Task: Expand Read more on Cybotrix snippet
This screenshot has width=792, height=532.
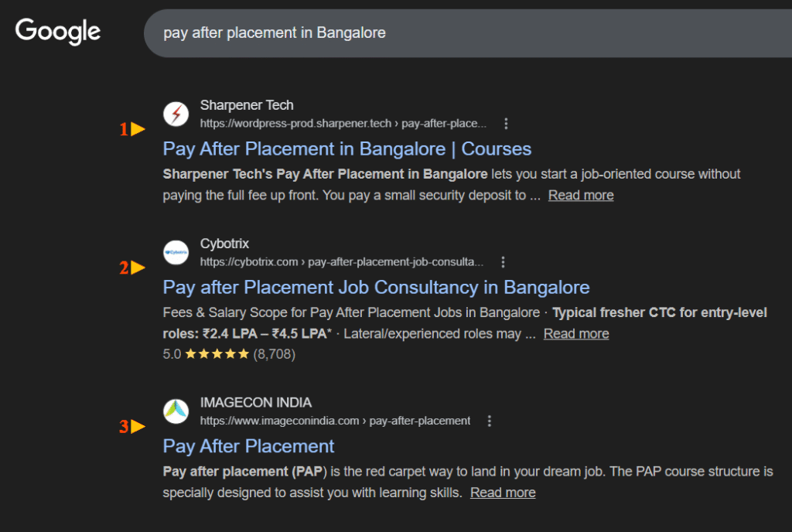Action: pyautogui.click(x=576, y=334)
